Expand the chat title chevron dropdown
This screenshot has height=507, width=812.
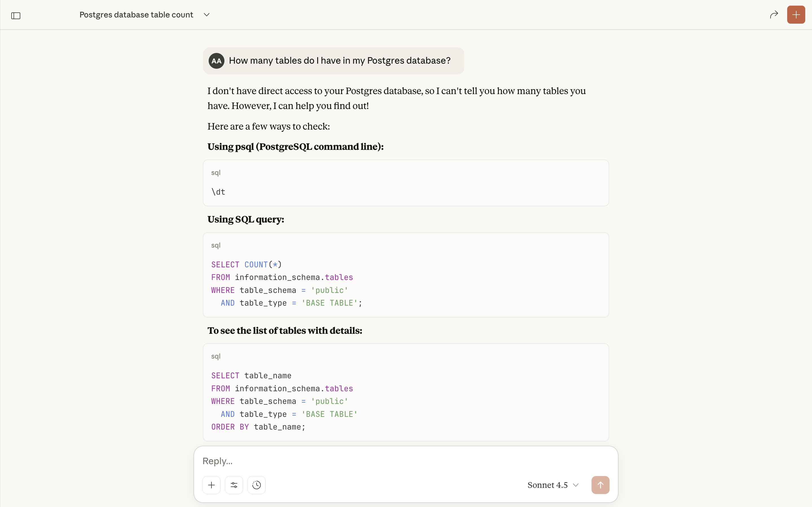pos(207,15)
